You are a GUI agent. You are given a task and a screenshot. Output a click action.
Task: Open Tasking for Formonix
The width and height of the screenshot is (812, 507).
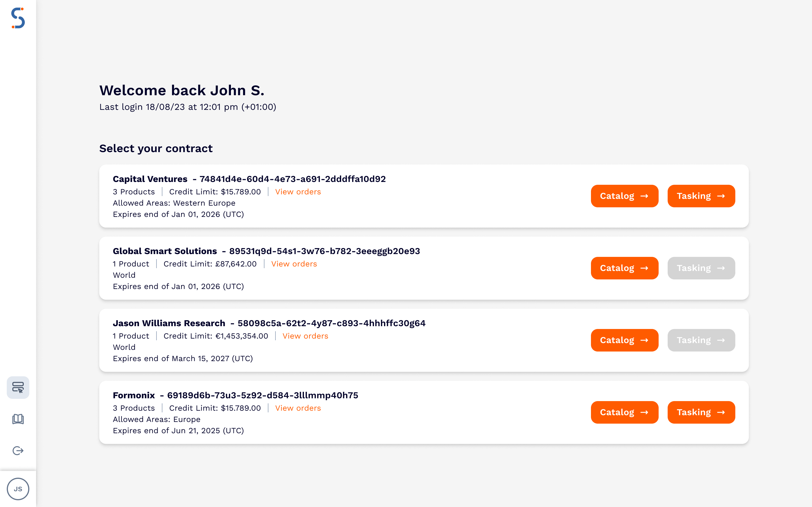701,412
